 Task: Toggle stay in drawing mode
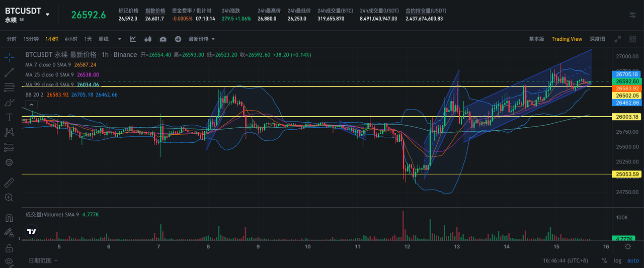coord(9,233)
